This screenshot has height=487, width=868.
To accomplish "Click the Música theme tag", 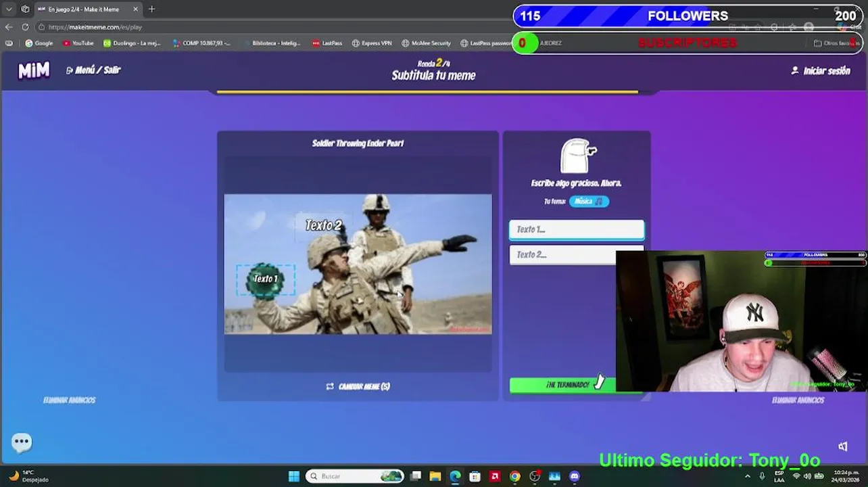I will point(589,201).
